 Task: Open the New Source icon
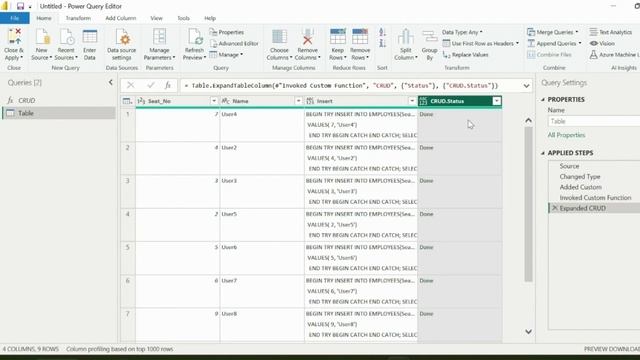pos(42,37)
